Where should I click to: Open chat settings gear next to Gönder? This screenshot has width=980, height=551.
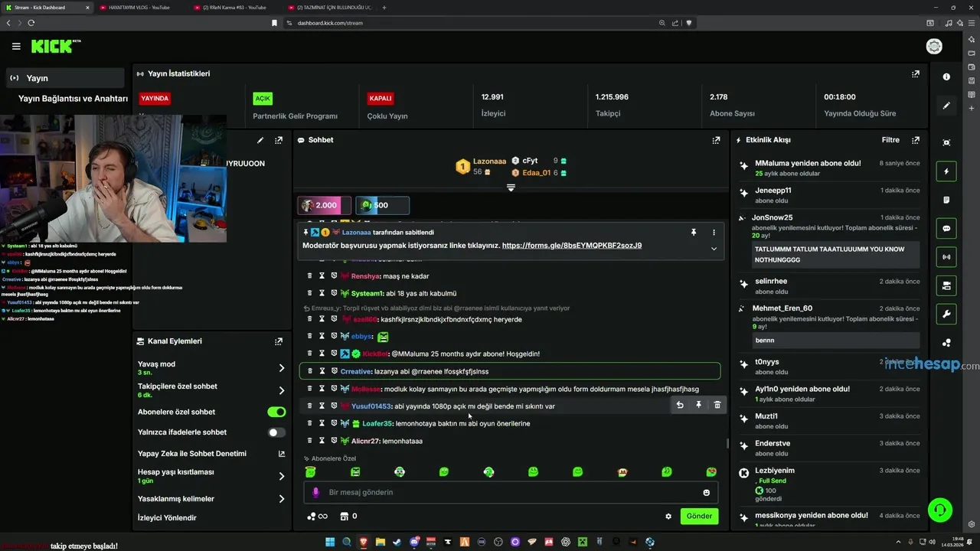pyautogui.click(x=668, y=517)
